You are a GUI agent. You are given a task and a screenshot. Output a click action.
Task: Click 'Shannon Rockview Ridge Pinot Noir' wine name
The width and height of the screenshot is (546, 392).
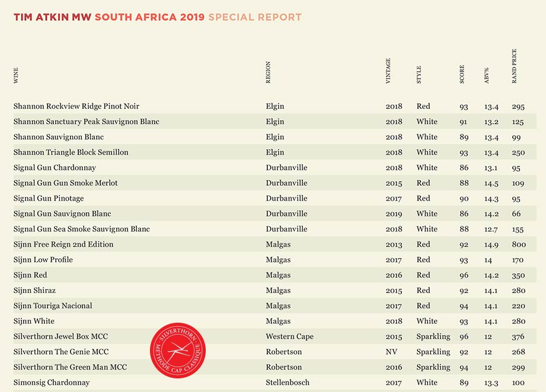[76, 107]
